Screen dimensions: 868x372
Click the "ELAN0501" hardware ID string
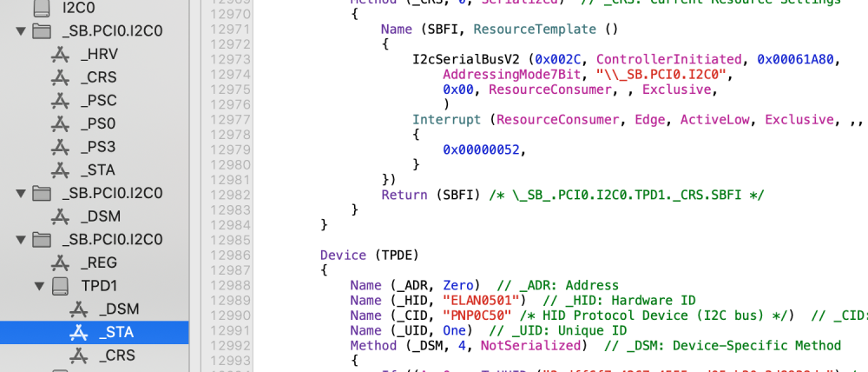tap(482, 301)
